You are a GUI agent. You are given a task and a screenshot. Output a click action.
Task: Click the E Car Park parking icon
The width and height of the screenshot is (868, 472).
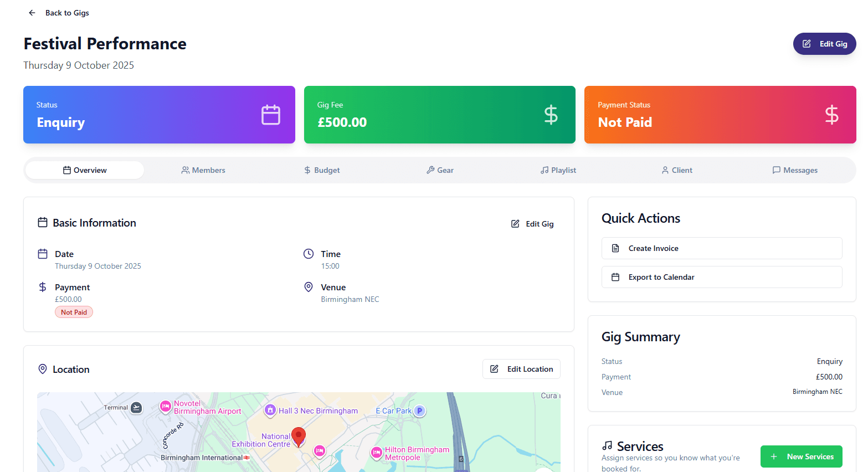[x=420, y=411]
